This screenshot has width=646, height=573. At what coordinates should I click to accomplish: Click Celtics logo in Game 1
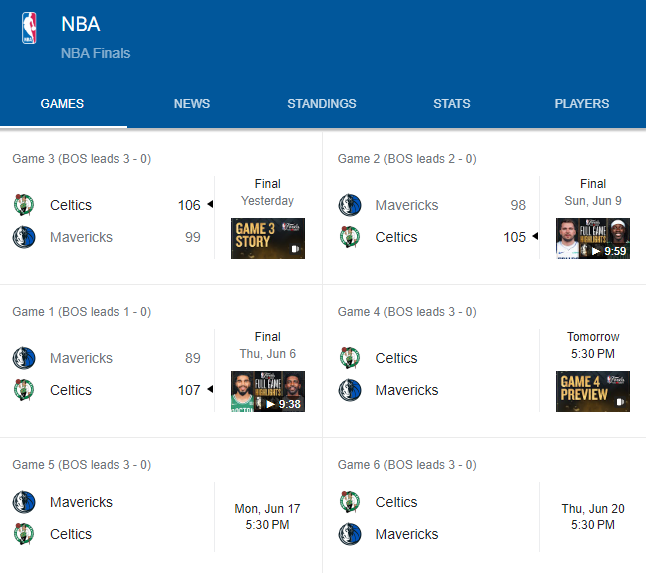(x=24, y=390)
